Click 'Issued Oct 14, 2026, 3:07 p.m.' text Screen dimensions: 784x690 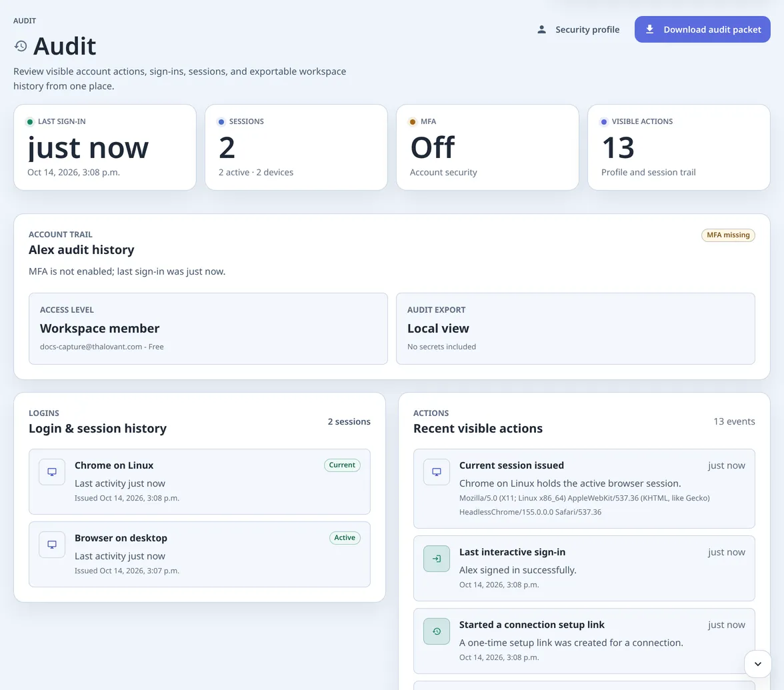click(127, 571)
